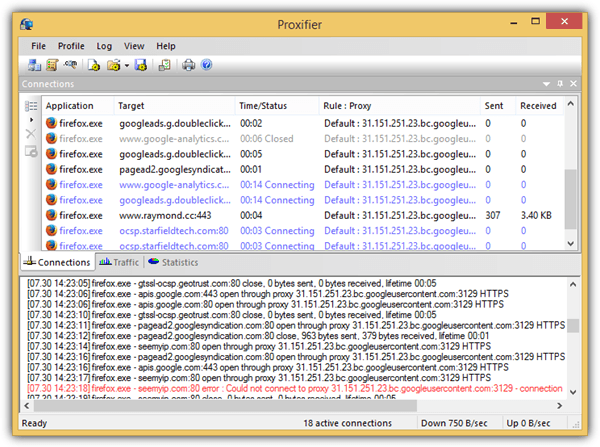The height and width of the screenshot is (447, 600).
Task: Open the Help menu
Action: pos(166,46)
